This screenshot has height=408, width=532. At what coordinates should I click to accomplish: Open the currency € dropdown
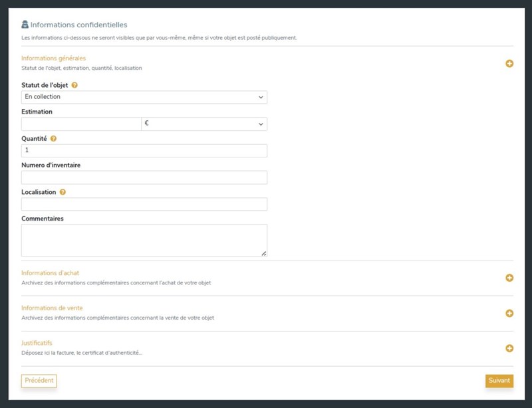tap(204, 124)
